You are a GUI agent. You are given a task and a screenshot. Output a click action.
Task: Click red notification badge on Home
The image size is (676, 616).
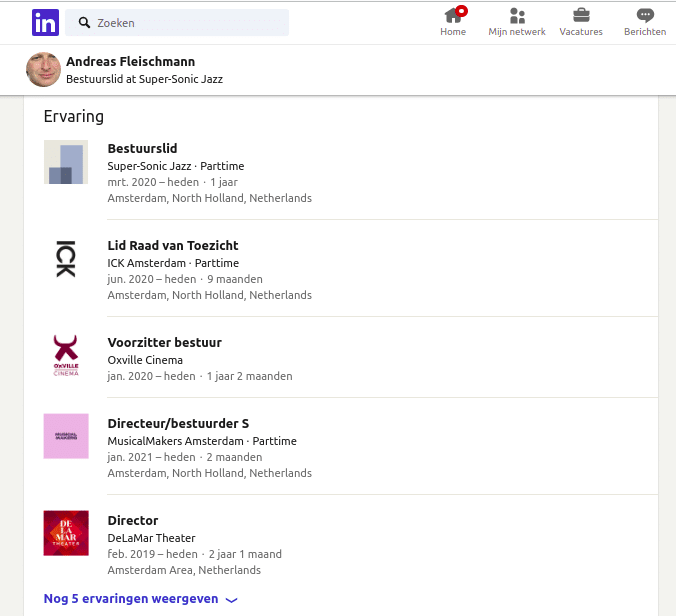click(461, 11)
